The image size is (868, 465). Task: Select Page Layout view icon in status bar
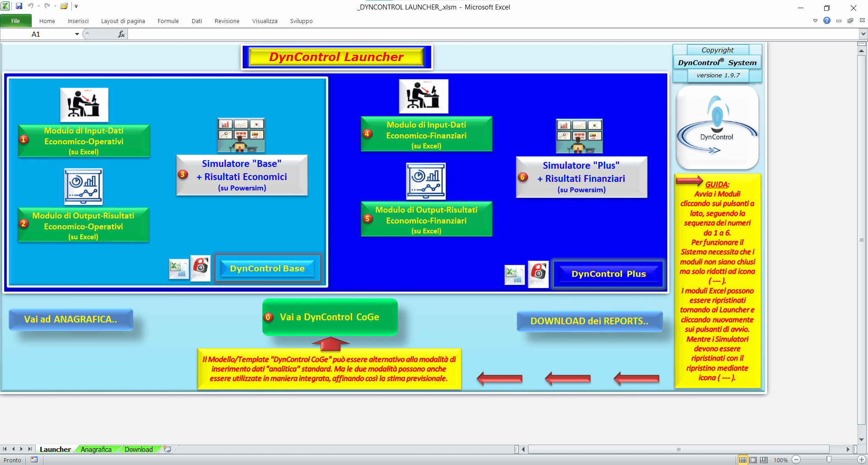753,460
